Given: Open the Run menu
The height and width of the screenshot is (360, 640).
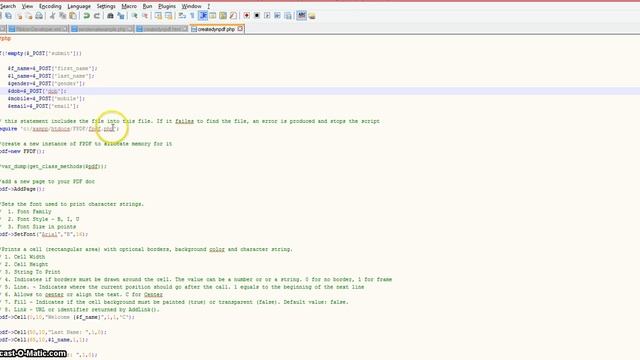Looking at the screenshot, I should tap(147, 6).
